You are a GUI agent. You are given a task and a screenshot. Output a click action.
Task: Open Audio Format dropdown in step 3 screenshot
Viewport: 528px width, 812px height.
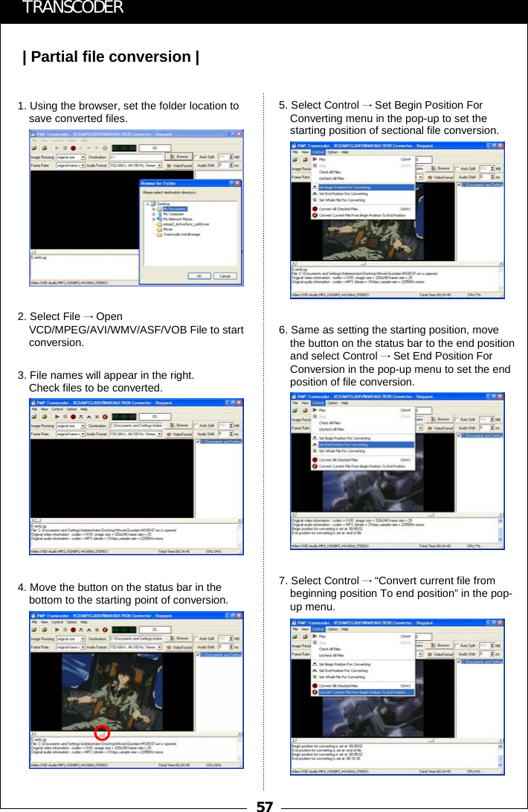pyautogui.click(x=159, y=434)
